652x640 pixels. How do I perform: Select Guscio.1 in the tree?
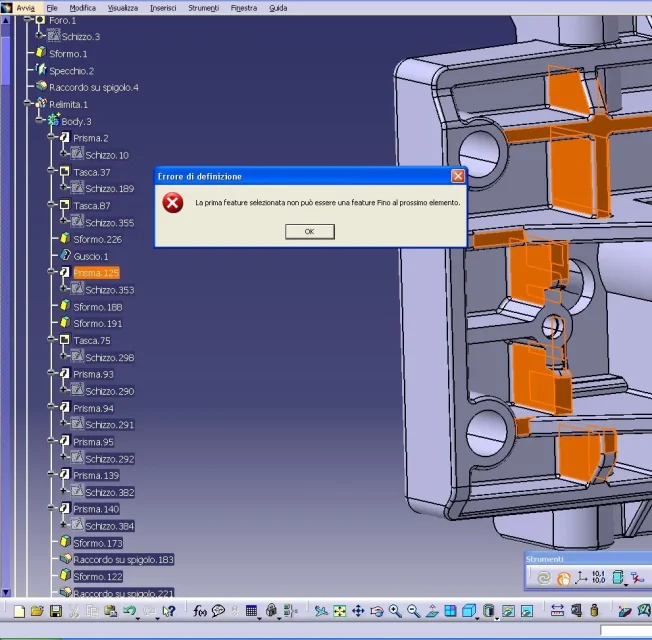pyautogui.click(x=91, y=256)
